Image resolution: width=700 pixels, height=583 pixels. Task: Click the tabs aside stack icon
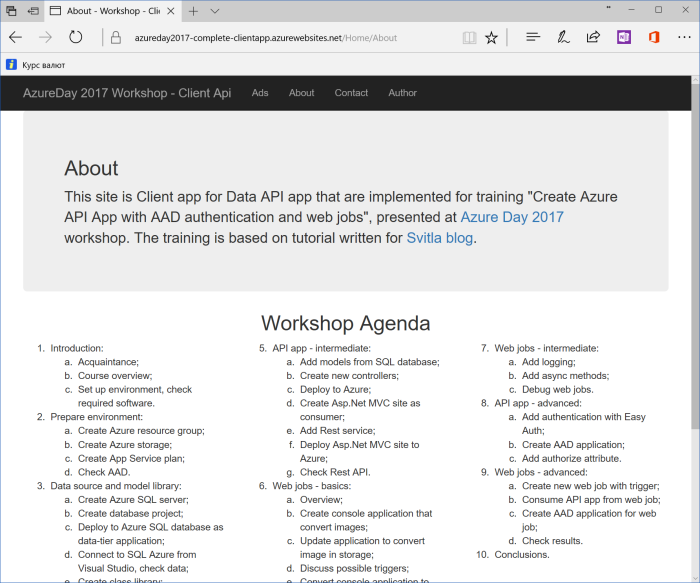click(12, 11)
